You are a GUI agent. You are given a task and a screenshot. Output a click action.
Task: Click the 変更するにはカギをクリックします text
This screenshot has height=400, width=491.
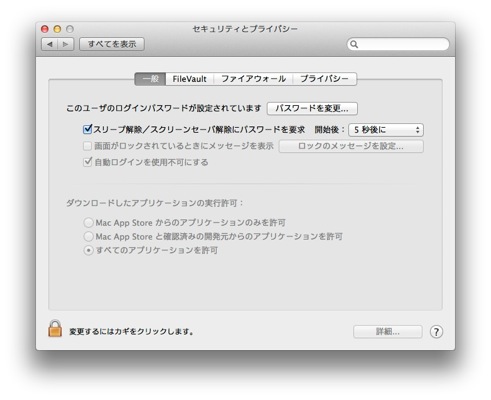point(131,332)
